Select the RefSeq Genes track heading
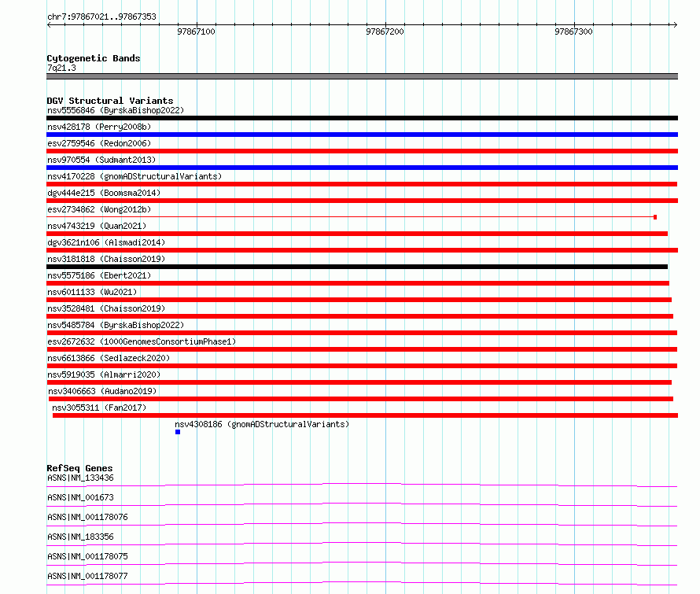This screenshot has width=700, height=594. pyautogui.click(x=79, y=468)
